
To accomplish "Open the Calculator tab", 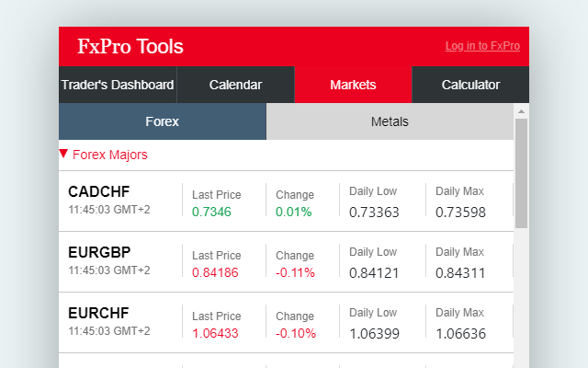I will [470, 85].
